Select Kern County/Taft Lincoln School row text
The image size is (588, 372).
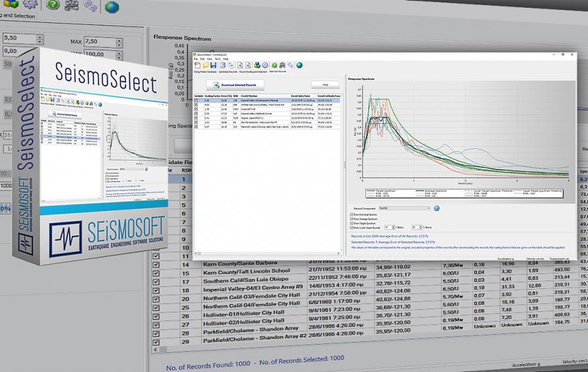[246, 271]
